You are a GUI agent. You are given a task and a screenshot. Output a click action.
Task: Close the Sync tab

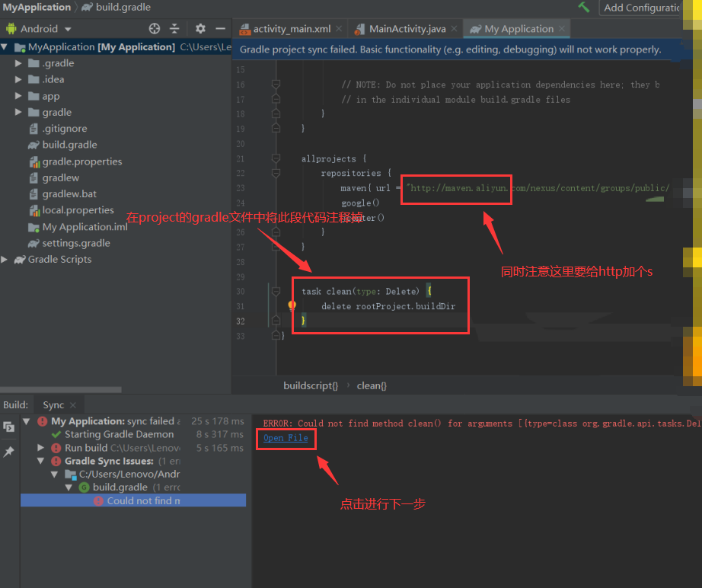tap(73, 405)
